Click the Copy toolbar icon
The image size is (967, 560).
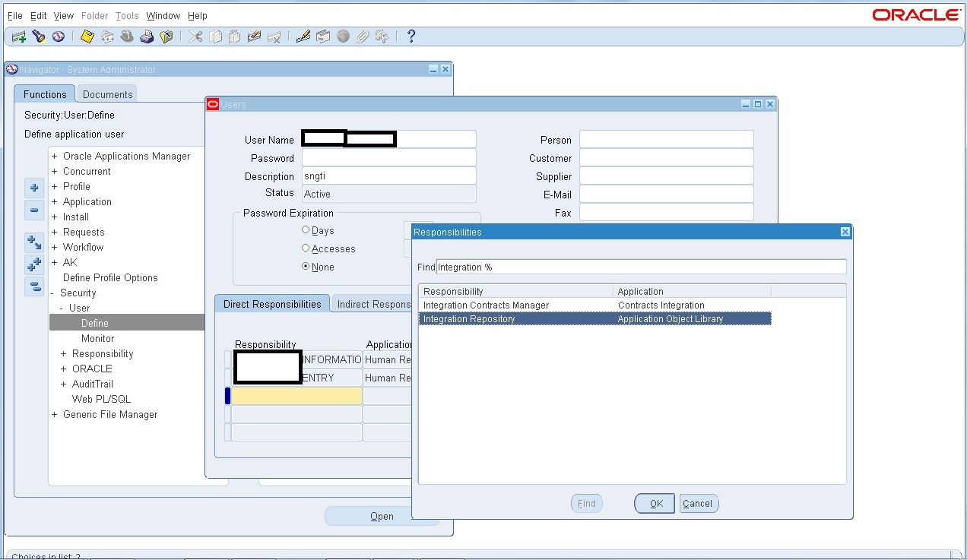[214, 36]
